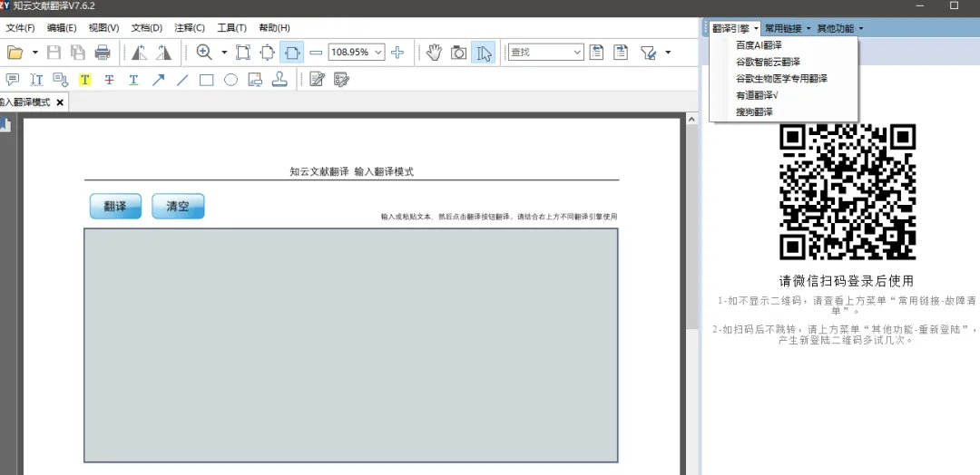This screenshot has width=980, height=475.
Task: Click the actual size page icon
Action: [243, 53]
